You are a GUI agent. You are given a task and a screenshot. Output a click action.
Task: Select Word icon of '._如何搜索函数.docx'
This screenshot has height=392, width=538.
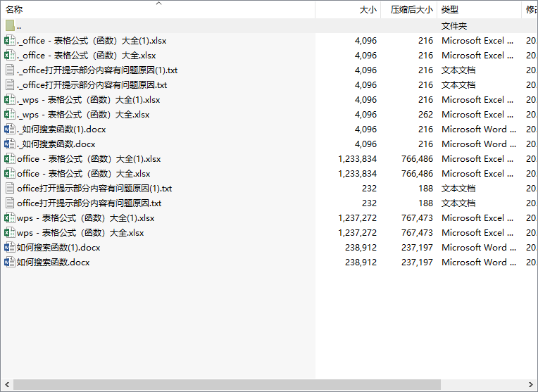point(10,144)
